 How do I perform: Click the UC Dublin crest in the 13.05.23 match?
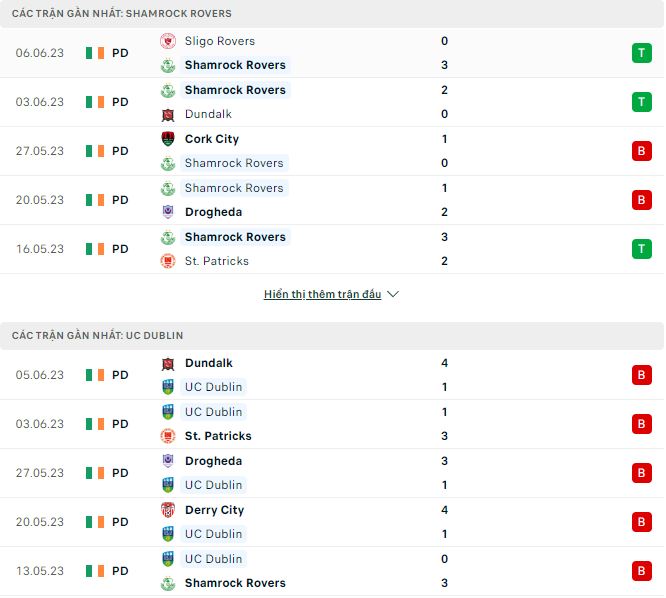pyautogui.click(x=168, y=559)
